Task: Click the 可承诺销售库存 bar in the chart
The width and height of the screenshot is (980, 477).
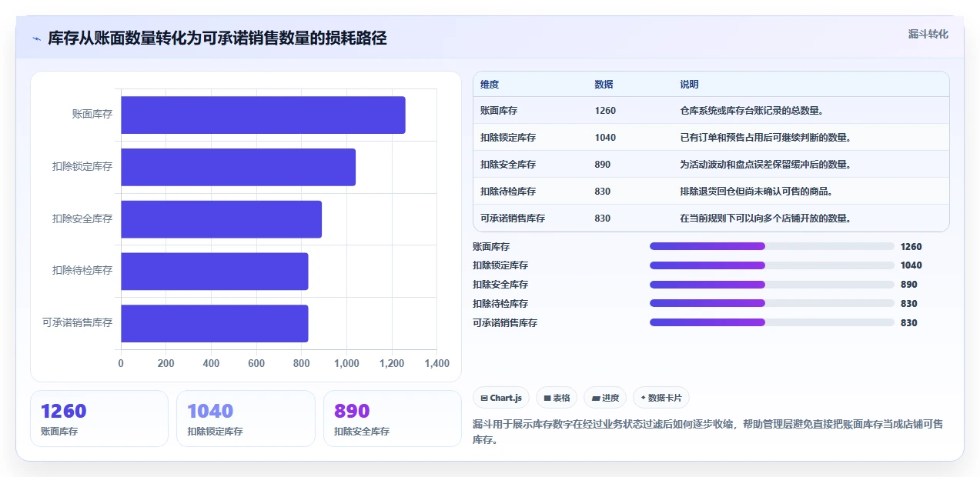Action: (215, 323)
